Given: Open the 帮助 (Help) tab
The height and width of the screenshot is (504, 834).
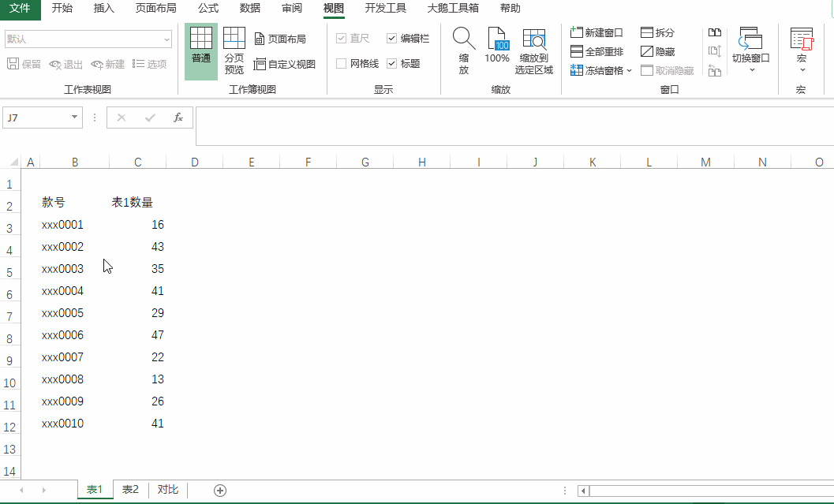Looking at the screenshot, I should click(510, 9).
